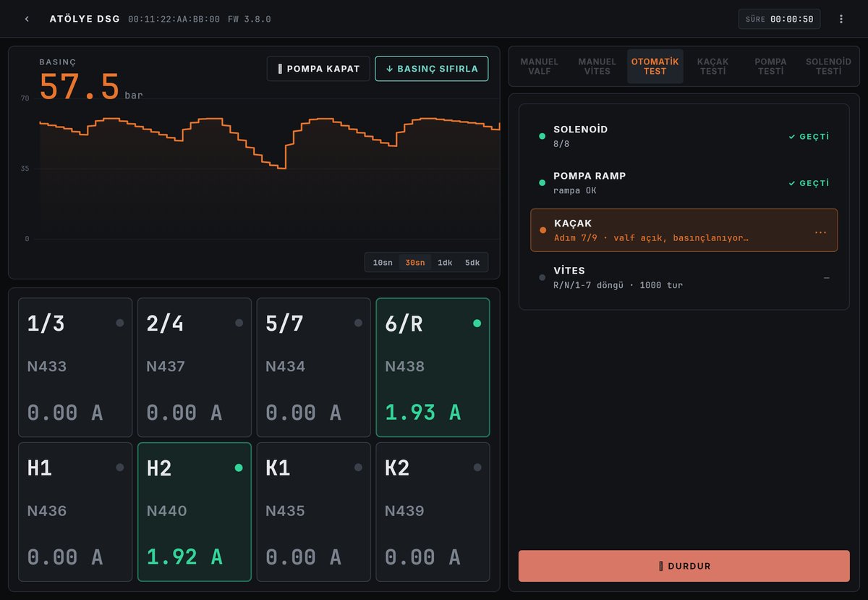Click the 1.93 A current value

pos(422,412)
